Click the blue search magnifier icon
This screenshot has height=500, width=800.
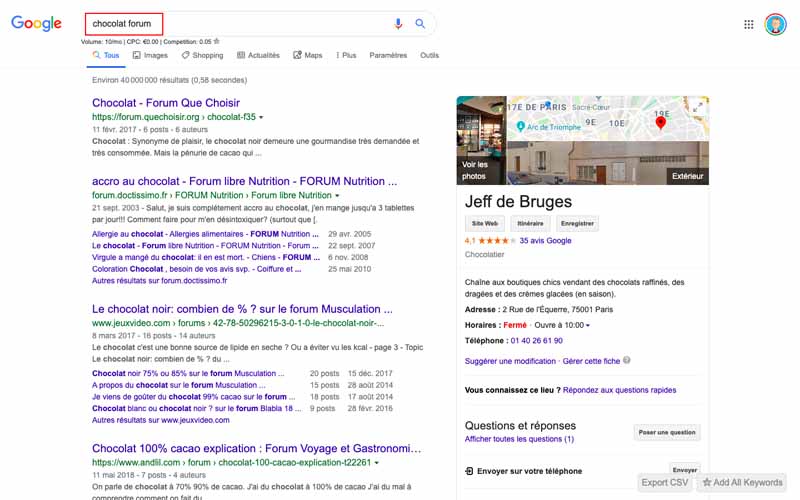point(420,23)
